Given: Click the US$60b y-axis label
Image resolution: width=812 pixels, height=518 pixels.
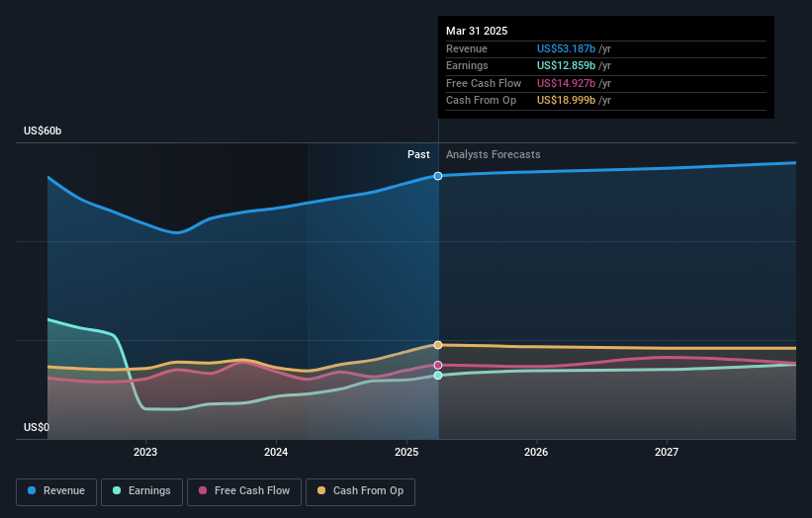Looking at the screenshot, I should (x=43, y=130).
